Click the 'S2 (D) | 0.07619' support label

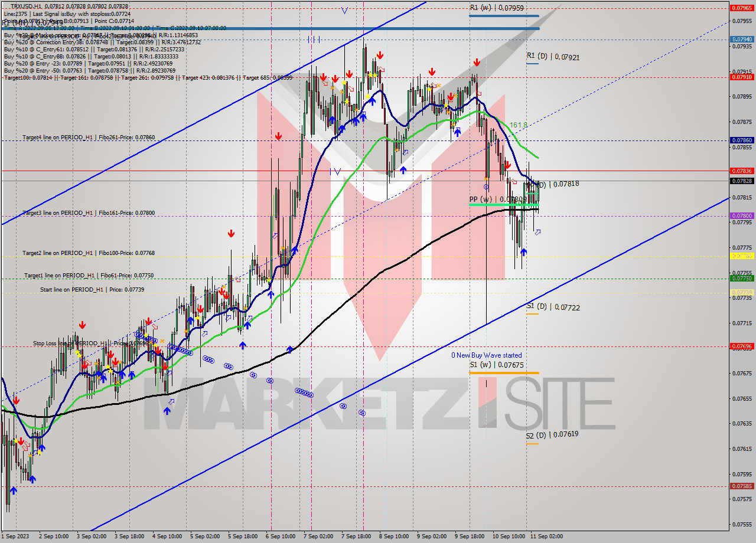pos(552,434)
